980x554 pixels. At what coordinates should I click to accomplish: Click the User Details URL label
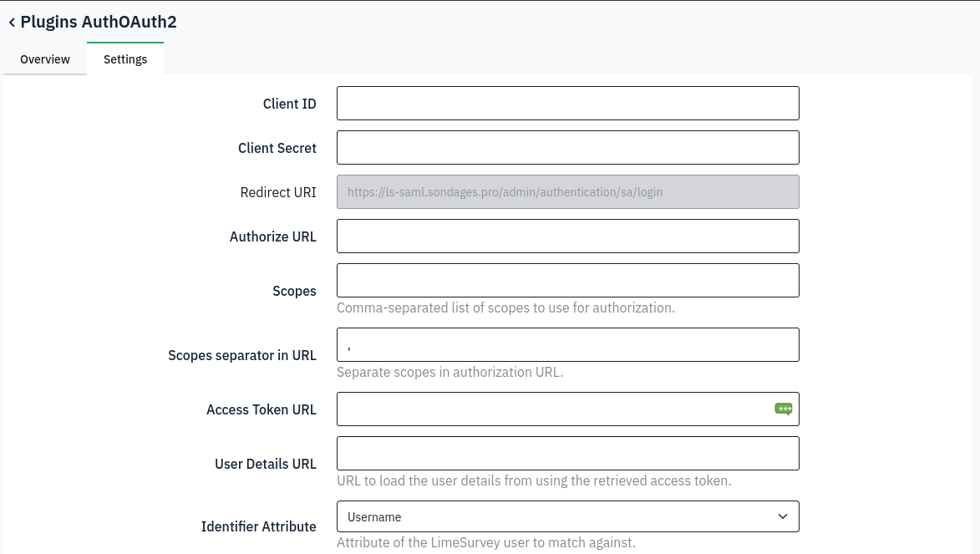point(265,464)
